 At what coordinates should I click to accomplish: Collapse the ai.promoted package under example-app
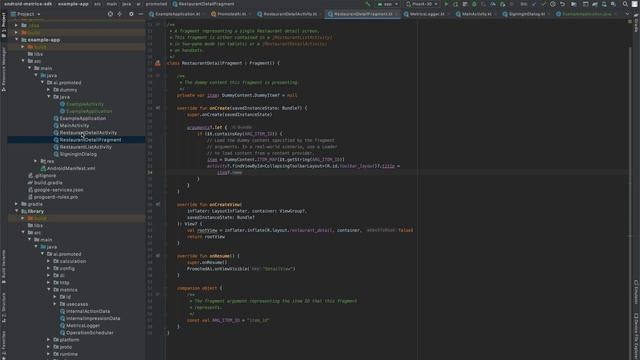(42, 82)
